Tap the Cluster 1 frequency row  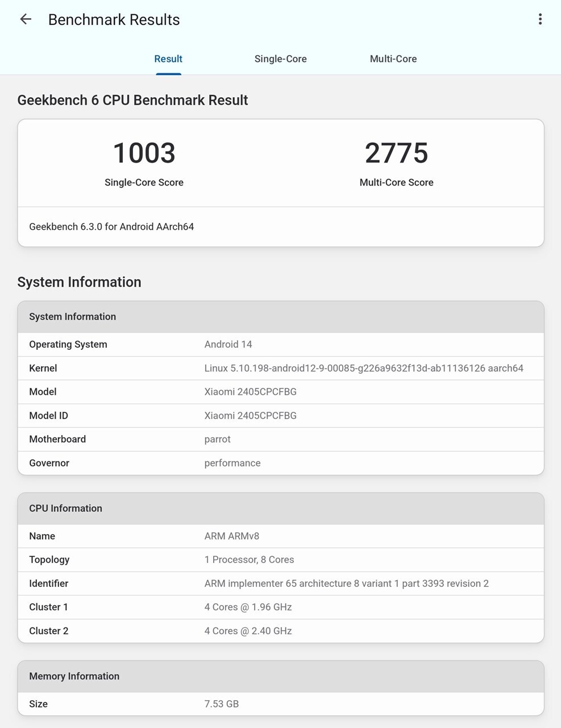coord(281,607)
